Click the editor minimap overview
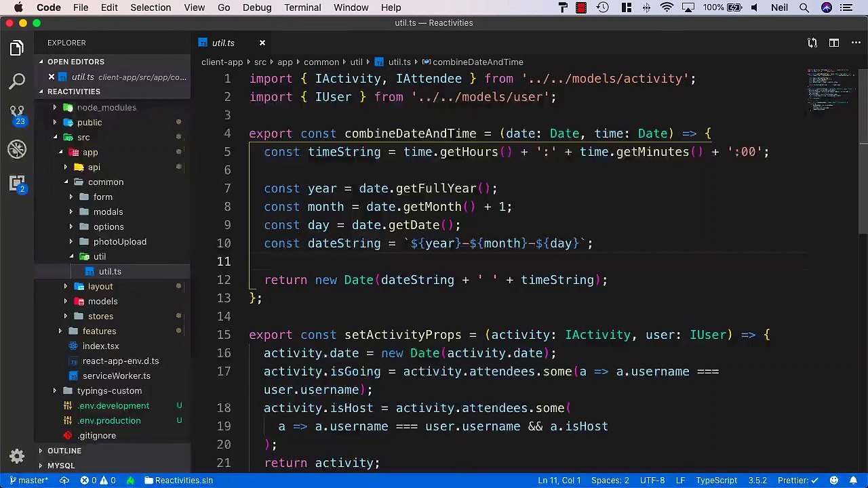 [831, 91]
